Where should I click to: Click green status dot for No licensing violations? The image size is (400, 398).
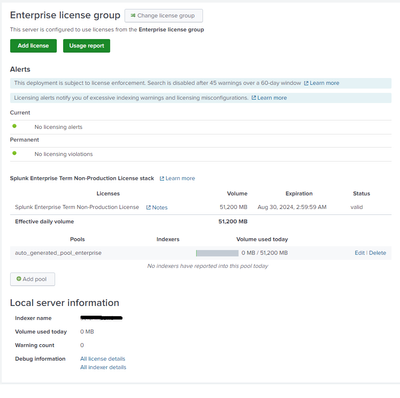[14, 153]
